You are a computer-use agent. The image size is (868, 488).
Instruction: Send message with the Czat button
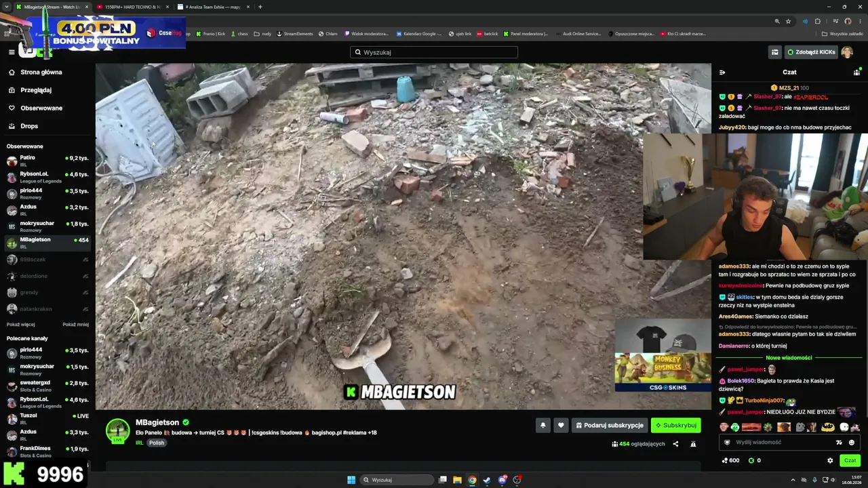(850, 460)
